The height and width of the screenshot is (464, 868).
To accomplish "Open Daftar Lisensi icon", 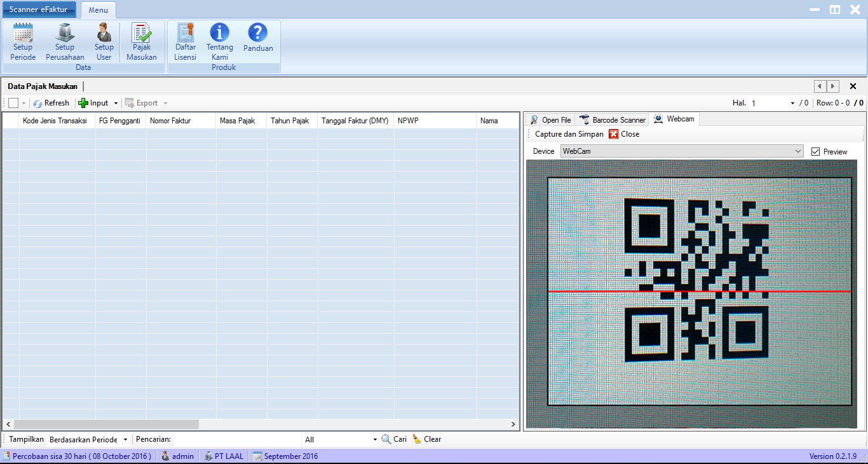I will click(x=186, y=41).
